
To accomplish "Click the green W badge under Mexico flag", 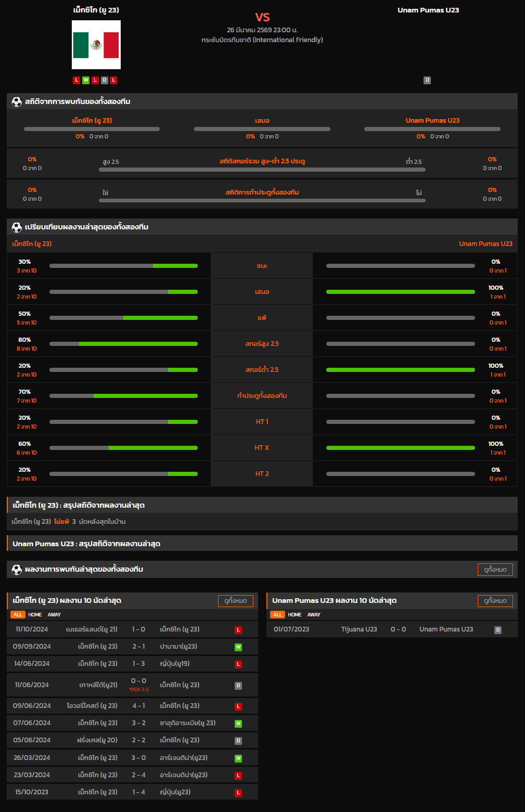I will click(86, 80).
